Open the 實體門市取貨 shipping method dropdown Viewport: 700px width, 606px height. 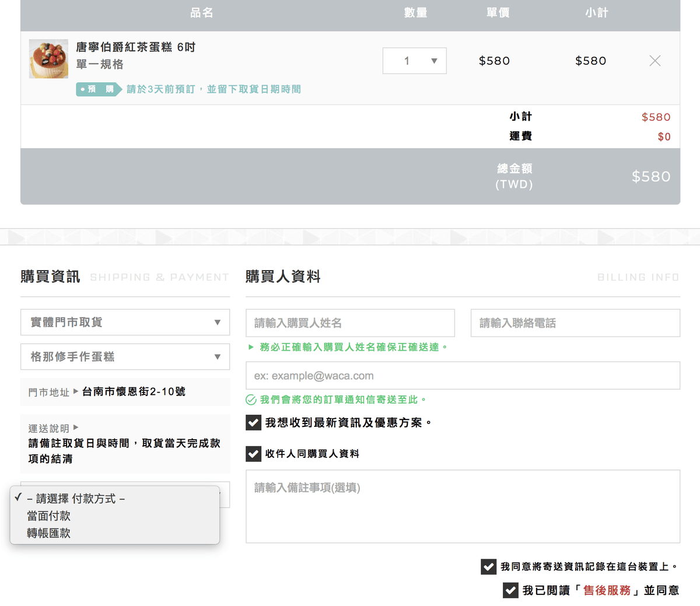125,323
